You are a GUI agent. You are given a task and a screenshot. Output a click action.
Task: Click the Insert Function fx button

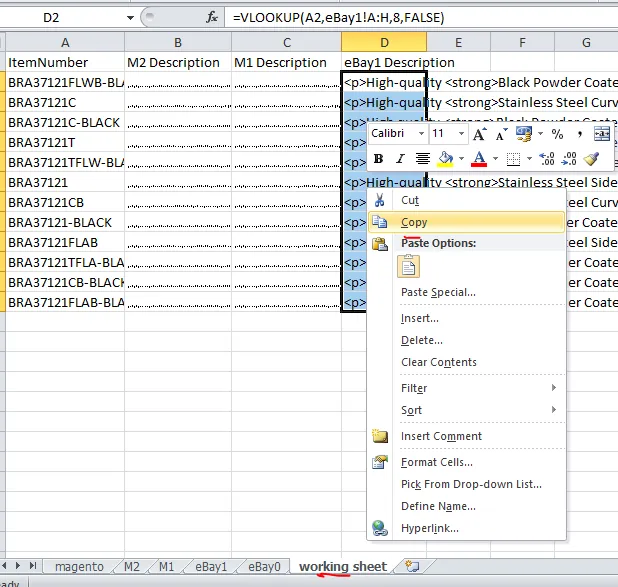212,17
